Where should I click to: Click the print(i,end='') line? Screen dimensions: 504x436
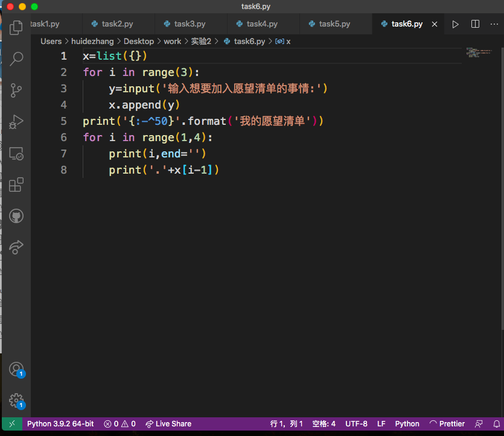157,154
